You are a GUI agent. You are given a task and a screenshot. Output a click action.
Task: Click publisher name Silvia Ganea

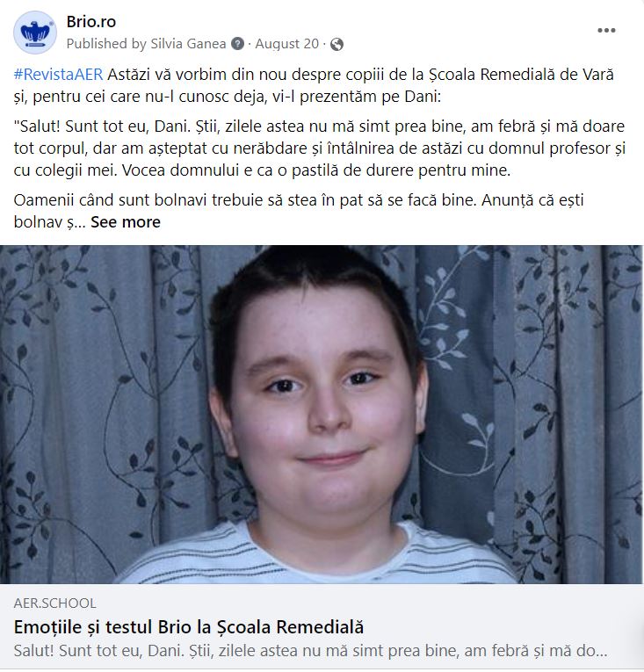pyautogui.click(x=188, y=44)
